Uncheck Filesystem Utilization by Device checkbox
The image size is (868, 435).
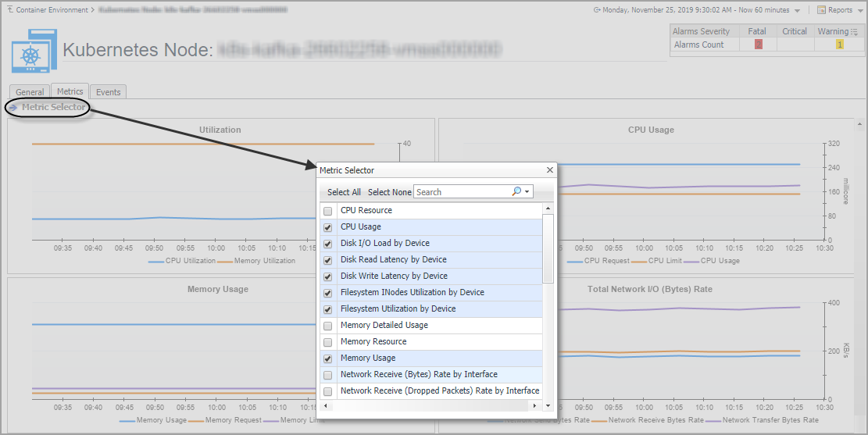(x=327, y=309)
